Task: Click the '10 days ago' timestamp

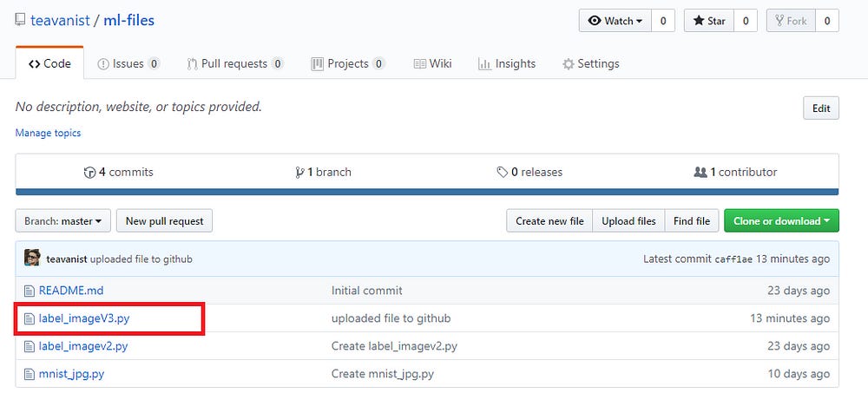Action: [799, 374]
